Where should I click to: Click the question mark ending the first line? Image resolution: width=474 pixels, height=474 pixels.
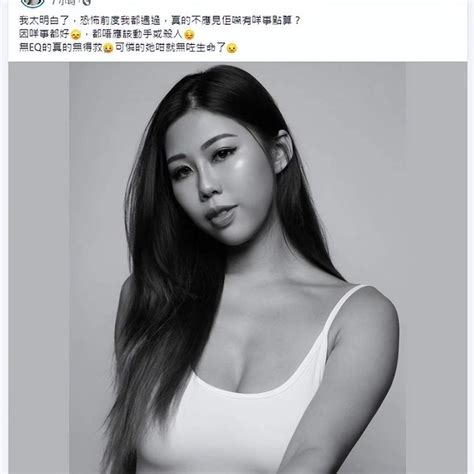298,21
